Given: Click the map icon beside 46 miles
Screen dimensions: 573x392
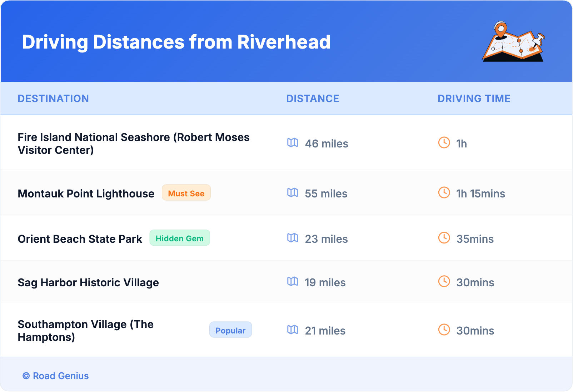Looking at the screenshot, I should [x=293, y=143].
